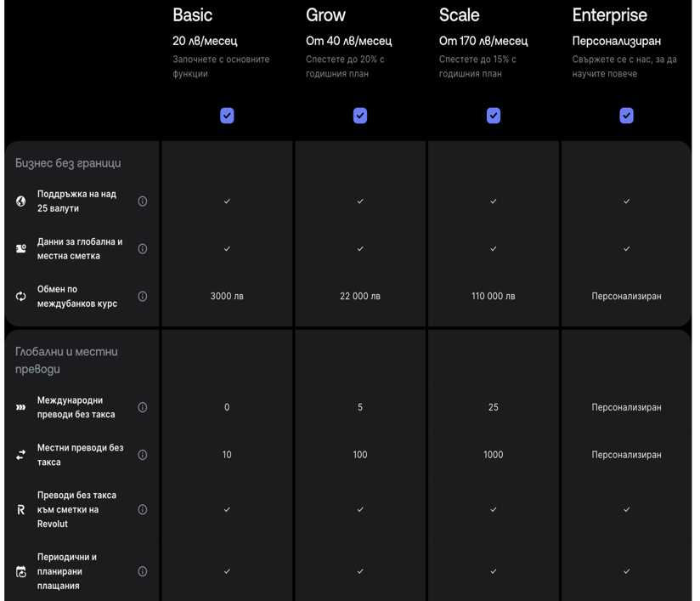700x601 pixels.
Task: Open info for recurring and scheduled payments
Action: pyautogui.click(x=143, y=572)
